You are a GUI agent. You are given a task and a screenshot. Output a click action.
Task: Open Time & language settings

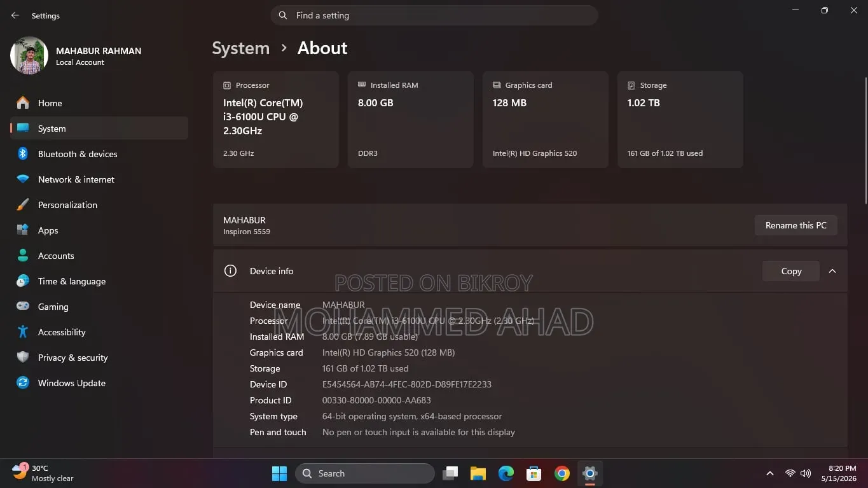pos(99,281)
